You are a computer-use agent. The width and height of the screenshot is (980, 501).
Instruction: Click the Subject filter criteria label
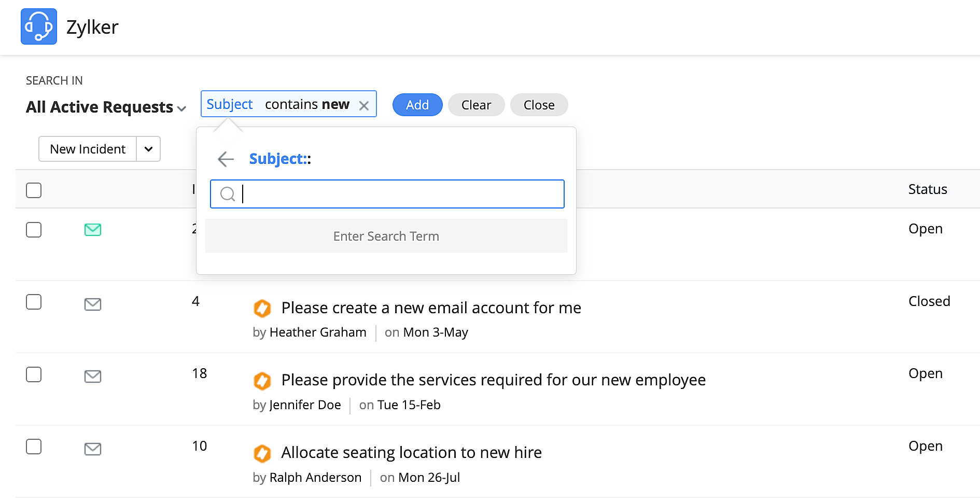230,104
